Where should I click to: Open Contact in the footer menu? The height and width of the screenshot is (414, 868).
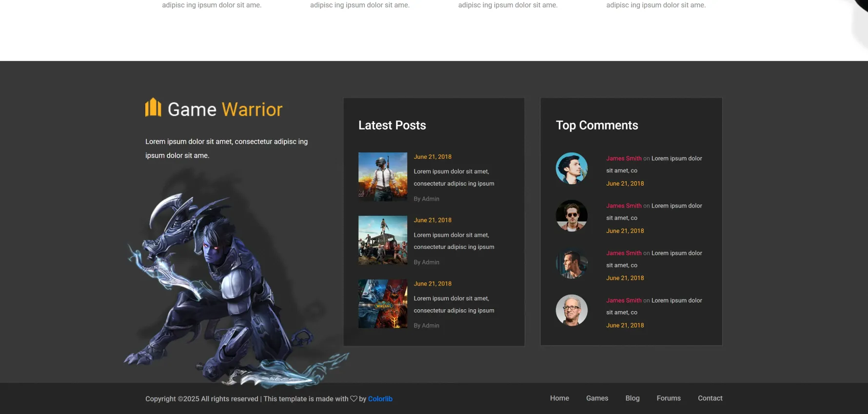click(x=710, y=398)
